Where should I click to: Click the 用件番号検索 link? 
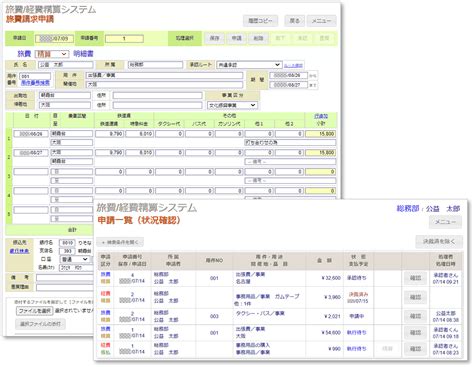click(35, 82)
